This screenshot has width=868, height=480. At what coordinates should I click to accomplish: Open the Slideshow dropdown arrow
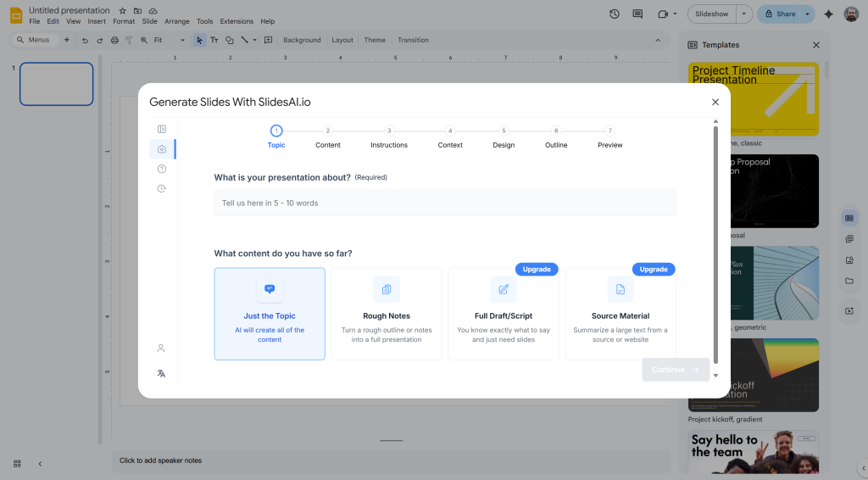[744, 14]
